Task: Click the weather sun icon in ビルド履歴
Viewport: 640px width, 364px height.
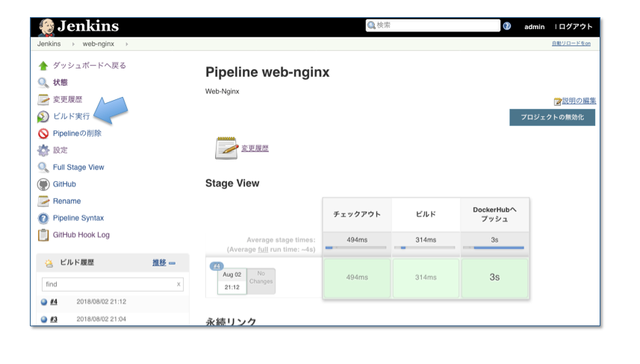Action: click(49, 263)
